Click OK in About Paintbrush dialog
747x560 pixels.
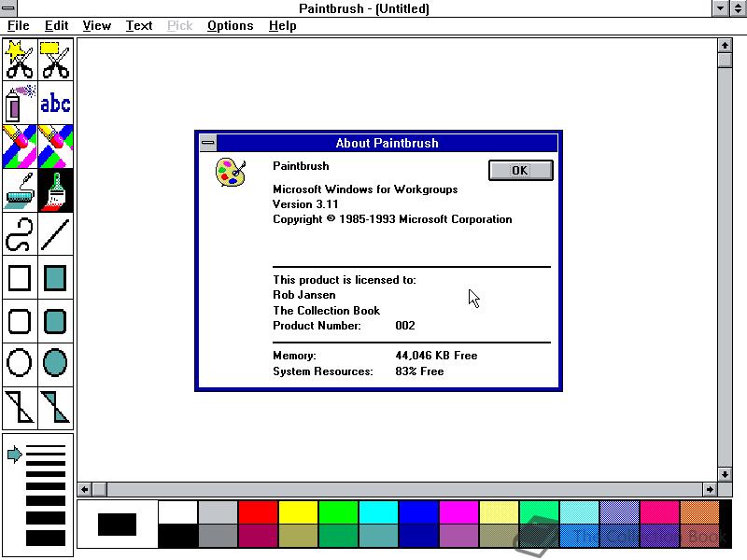[x=521, y=171]
